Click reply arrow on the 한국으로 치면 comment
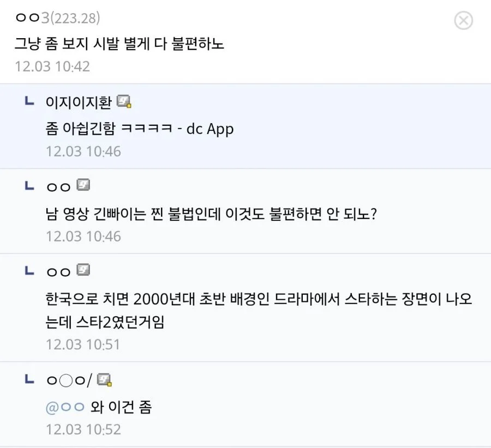Screen dimensions: 491x448 (x=29, y=270)
